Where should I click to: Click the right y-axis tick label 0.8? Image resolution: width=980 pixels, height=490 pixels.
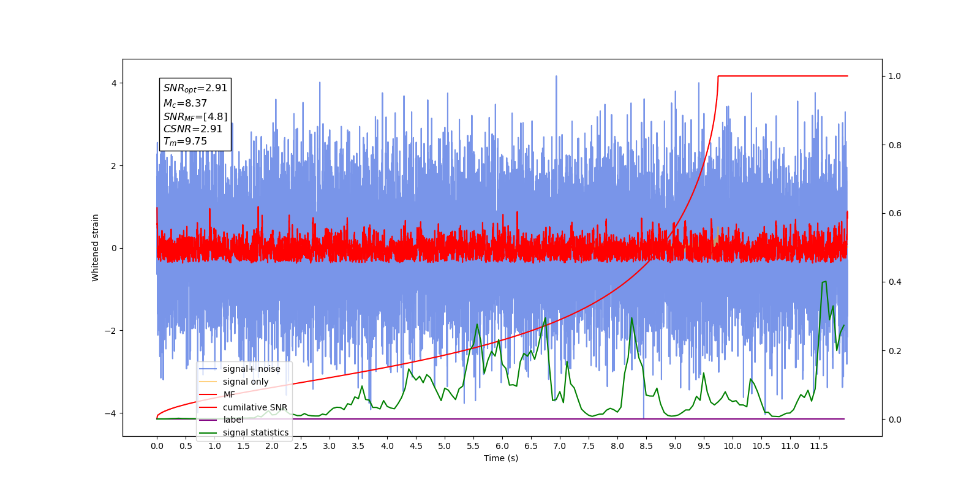point(895,145)
